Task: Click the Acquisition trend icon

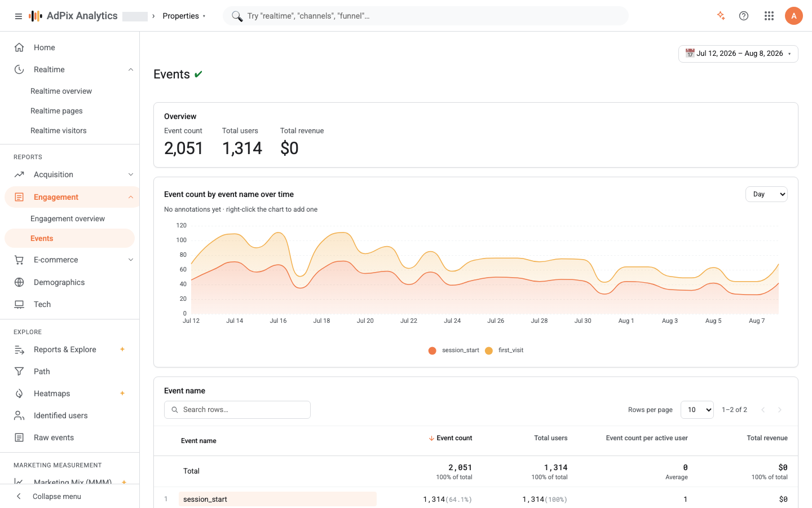Action: 19,174
